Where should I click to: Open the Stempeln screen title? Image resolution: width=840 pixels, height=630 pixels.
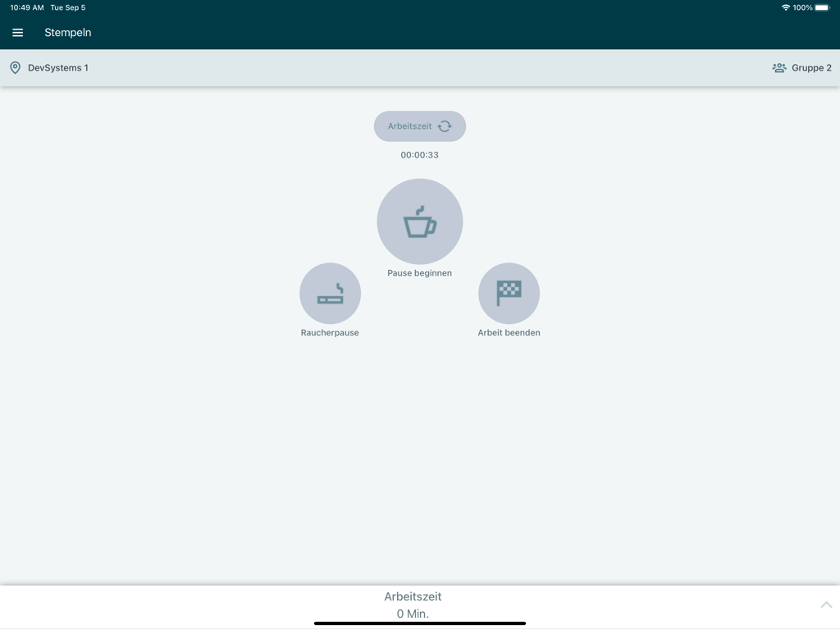tap(68, 33)
